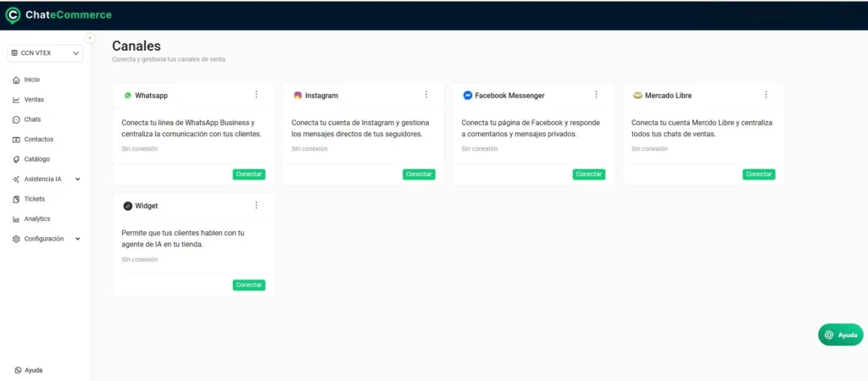Connect the Mercado Libre channel
This screenshot has height=381, width=868.
pyautogui.click(x=759, y=174)
